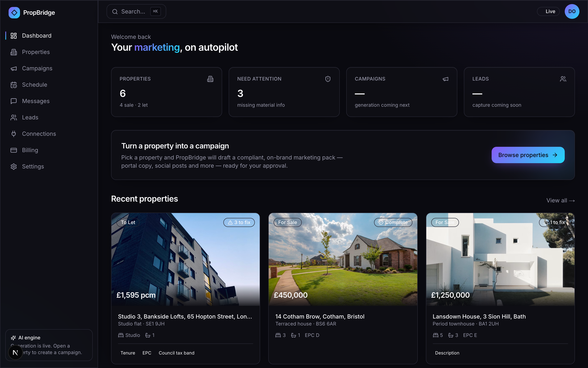Open the Billing credit card icon
Image resolution: width=588 pixels, height=368 pixels.
pos(14,150)
